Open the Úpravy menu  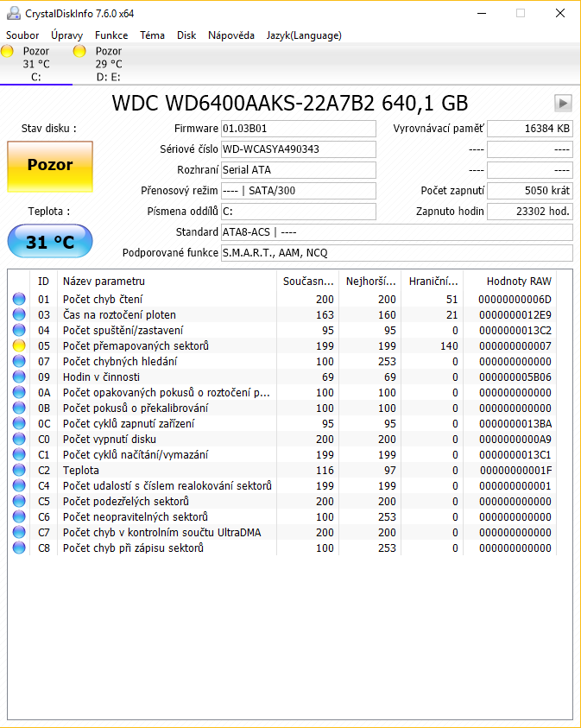(66, 35)
